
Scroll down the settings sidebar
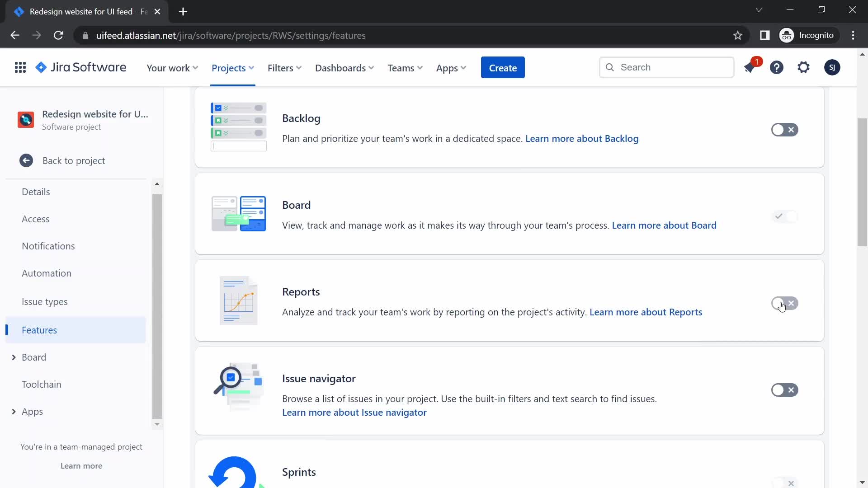tap(157, 424)
